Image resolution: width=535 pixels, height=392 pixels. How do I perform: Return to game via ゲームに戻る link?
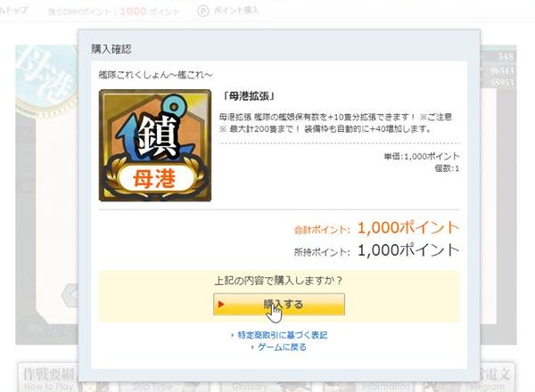click(282, 347)
